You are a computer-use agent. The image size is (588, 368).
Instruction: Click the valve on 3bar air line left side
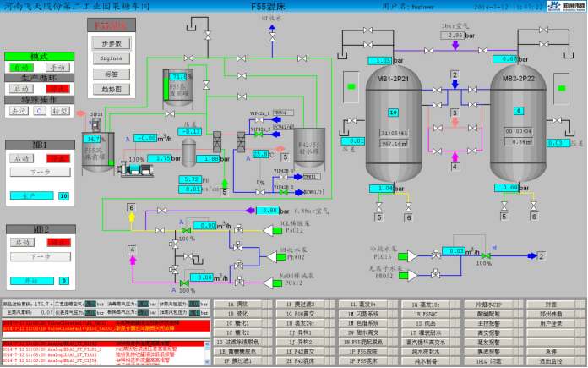[x=428, y=51]
